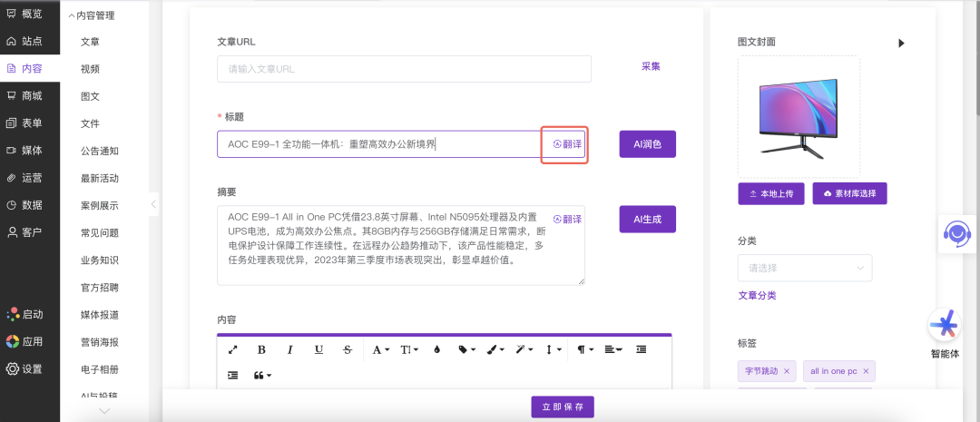Viewport: 980px width, 422px height.
Task: Click the 素材库选择 button
Action: (x=849, y=194)
